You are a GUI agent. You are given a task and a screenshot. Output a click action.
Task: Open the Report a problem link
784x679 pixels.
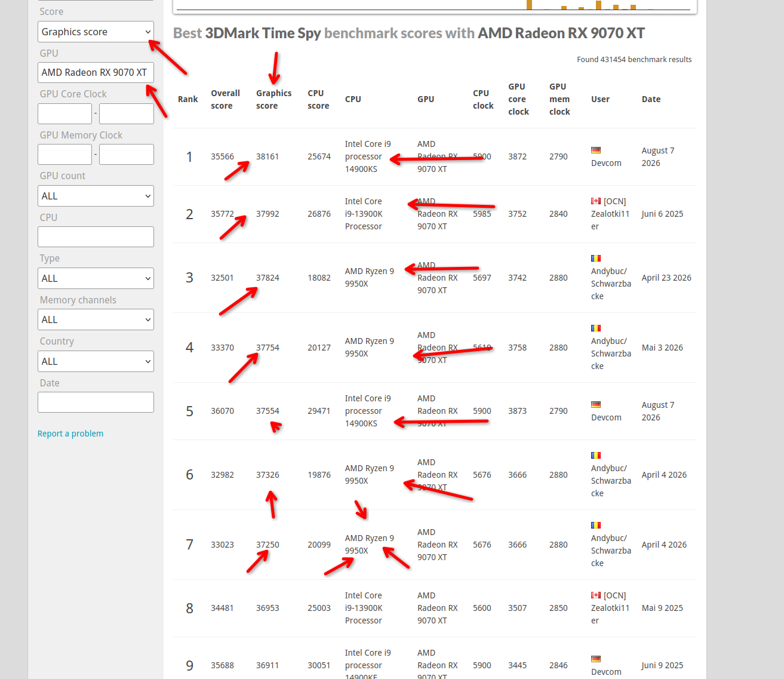70,434
